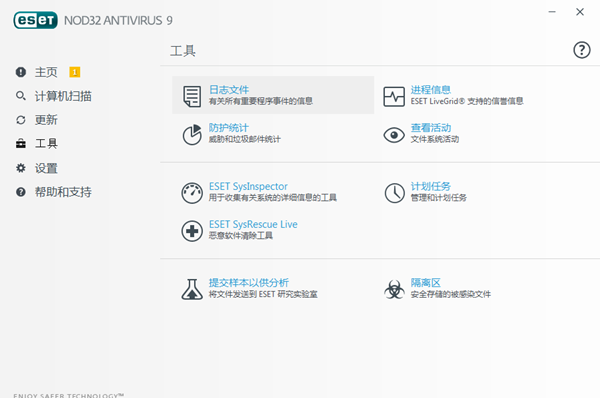
Task: Open 帮助和支持
Action: click(63, 192)
